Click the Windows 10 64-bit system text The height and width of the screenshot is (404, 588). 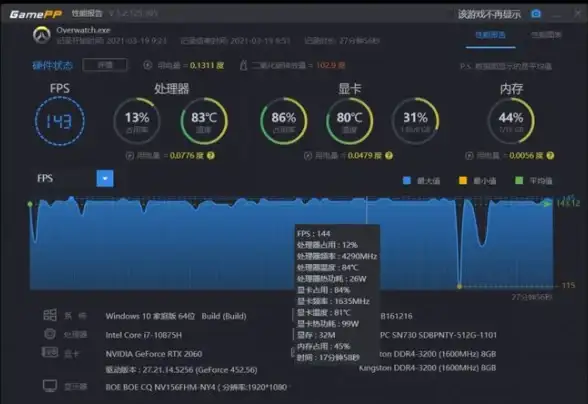point(176,316)
